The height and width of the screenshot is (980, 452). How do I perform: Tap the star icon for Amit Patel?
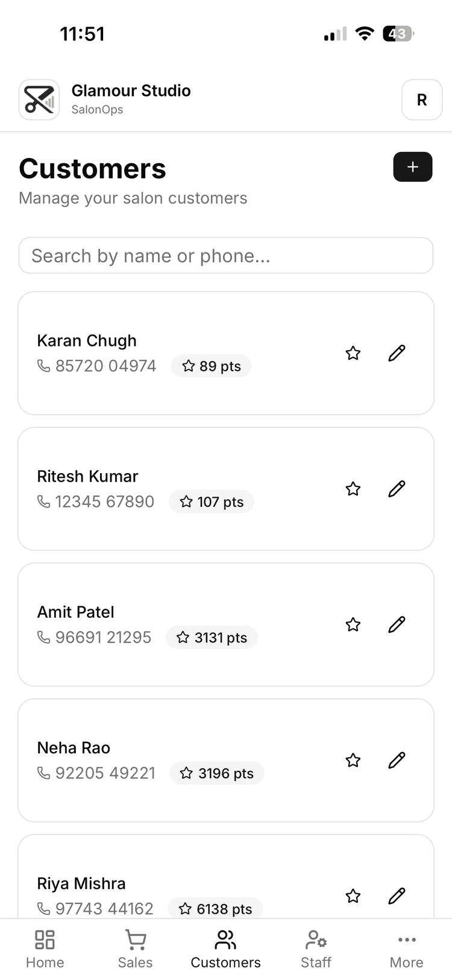click(x=353, y=624)
